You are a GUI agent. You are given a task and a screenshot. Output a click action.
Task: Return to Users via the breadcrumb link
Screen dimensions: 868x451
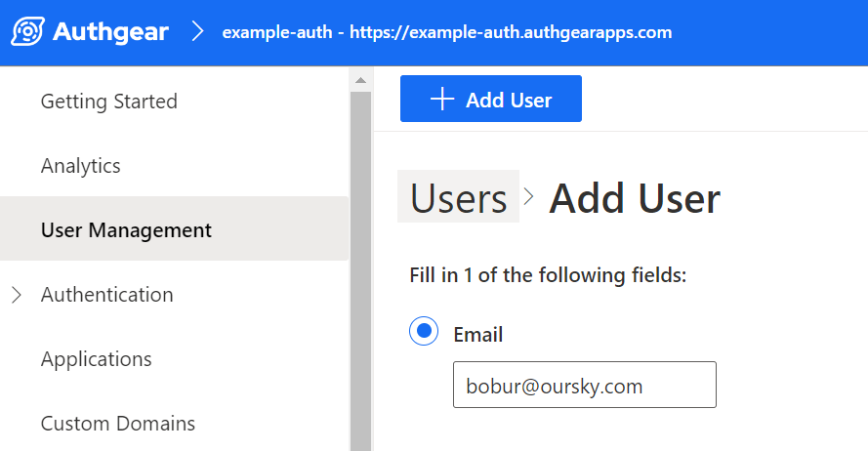point(458,198)
